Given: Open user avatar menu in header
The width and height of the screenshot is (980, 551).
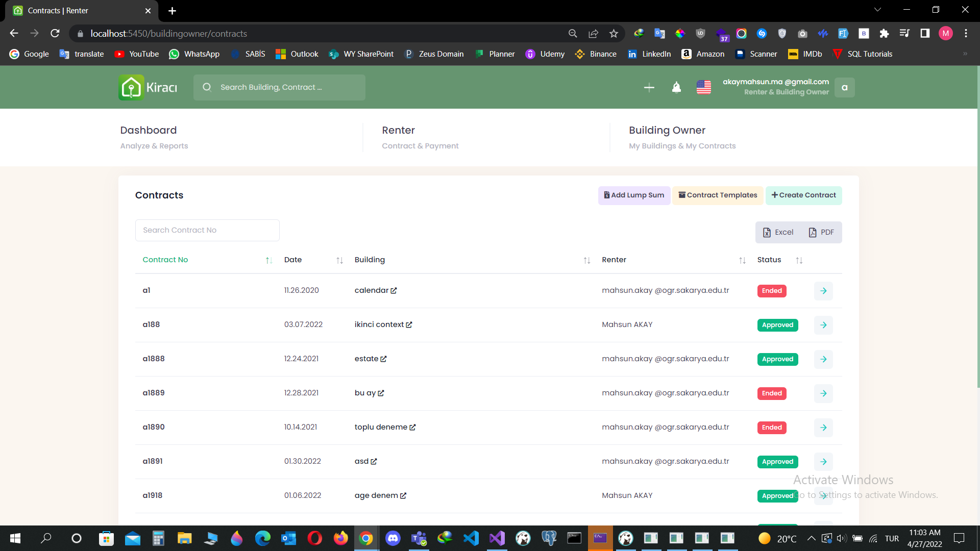Looking at the screenshot, I should (x=844, y=88).
